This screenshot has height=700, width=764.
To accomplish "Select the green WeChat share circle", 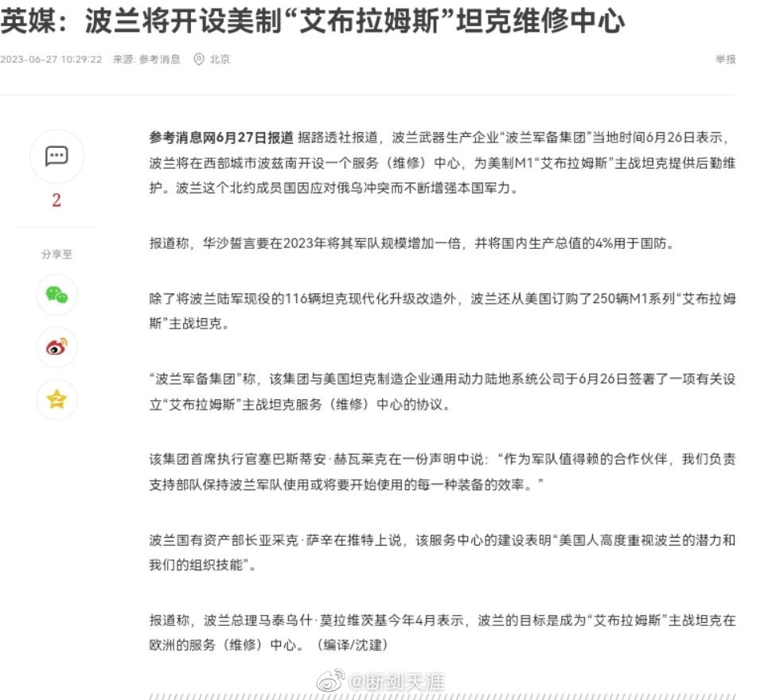I will tap(57, 295).
